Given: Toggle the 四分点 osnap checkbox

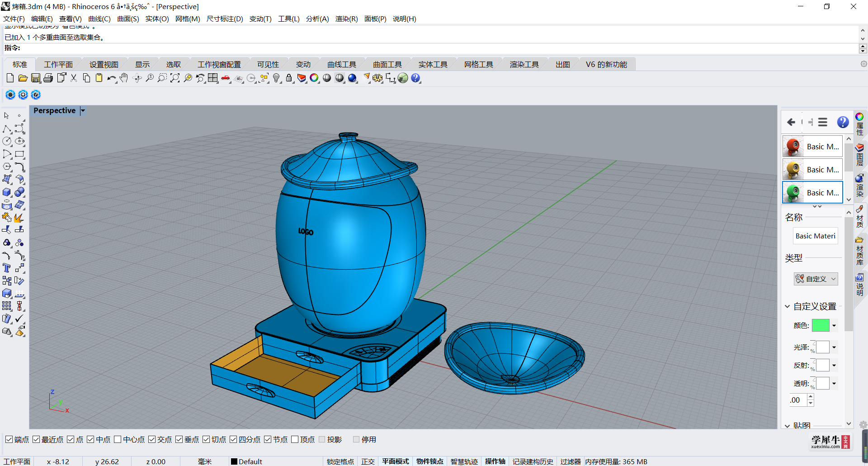Looking at the screenshot, I should click(x=233, y=439).
